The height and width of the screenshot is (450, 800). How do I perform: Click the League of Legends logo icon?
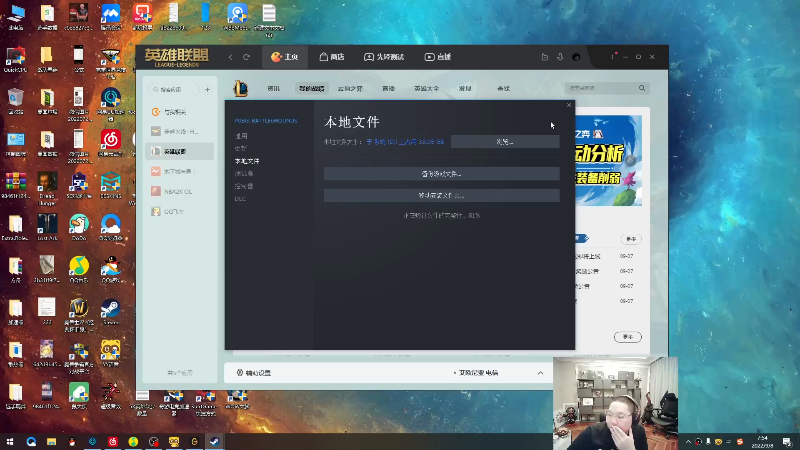click(241, 88)
